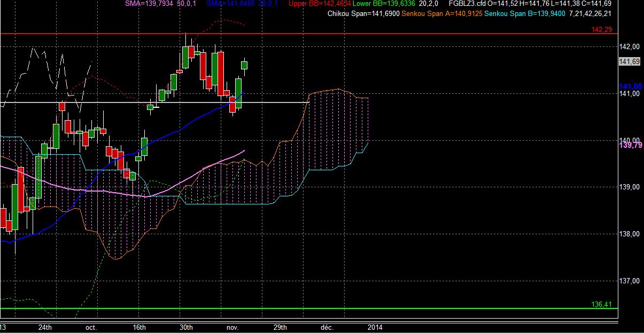Select the Chikou Span=141,6900 label
The image size is (644, 333).
363,13
